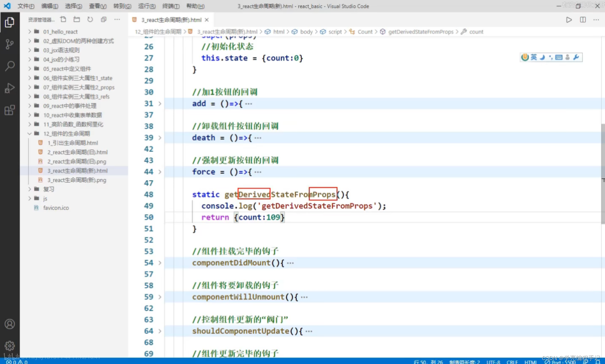Toggle IME English/Chinese mode
Viewport: 605px width, 364px height.
coord(534,57)
